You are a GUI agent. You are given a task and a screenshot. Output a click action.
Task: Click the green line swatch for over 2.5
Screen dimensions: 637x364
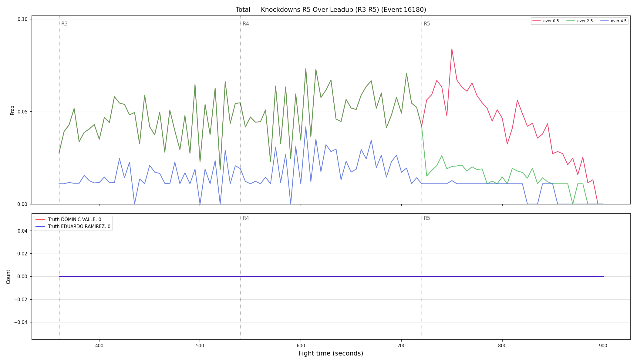click(571, 21)
